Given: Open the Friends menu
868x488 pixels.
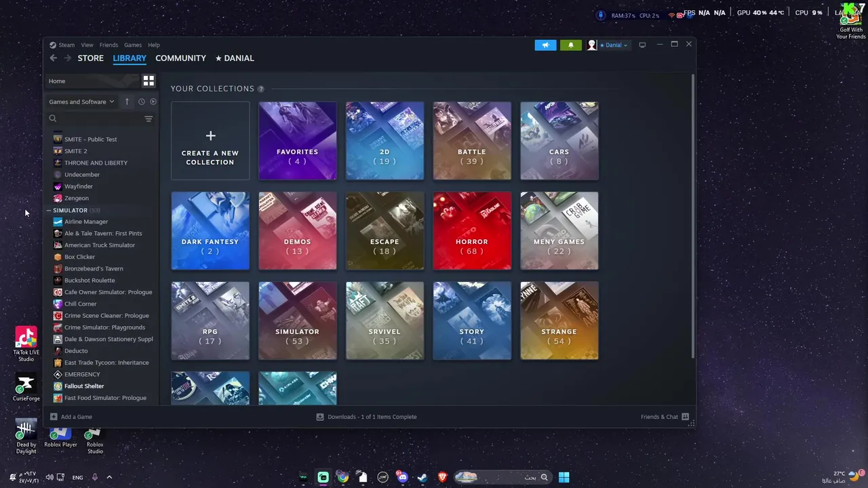Looking at the screenshot, I should (x=108, y=45).
